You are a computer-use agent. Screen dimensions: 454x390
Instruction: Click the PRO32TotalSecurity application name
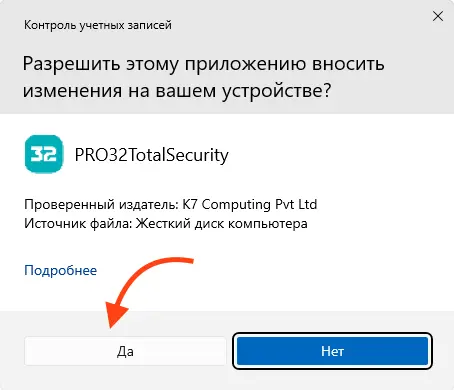click(x=152, y=155)
